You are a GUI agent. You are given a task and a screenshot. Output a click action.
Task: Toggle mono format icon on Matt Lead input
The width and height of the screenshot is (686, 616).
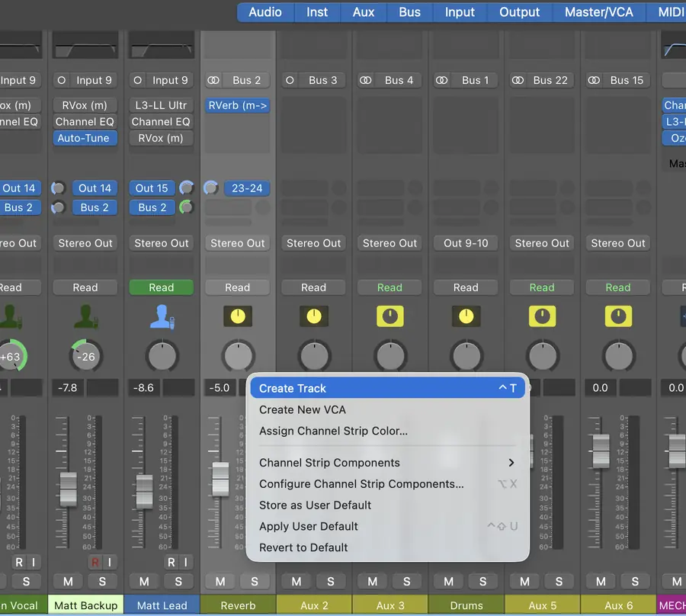point(137,81)
